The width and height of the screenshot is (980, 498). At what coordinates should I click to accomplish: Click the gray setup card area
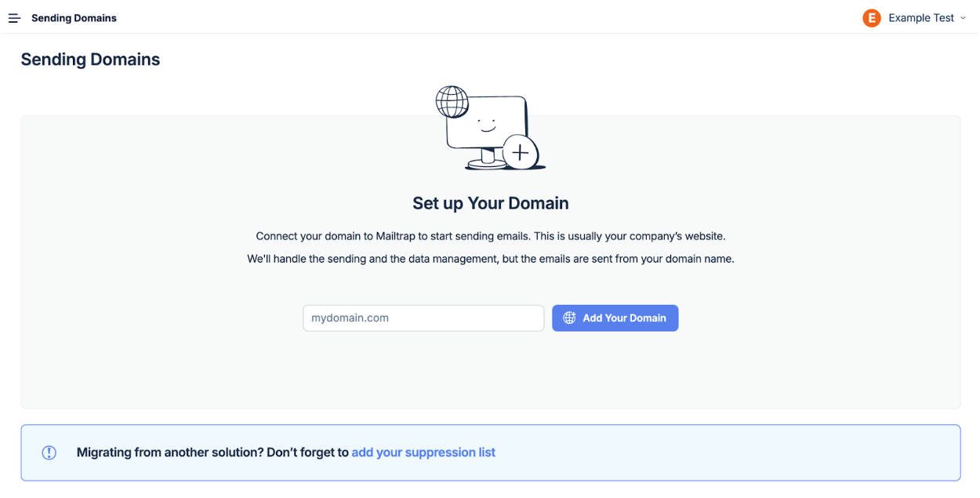point(157,376)
